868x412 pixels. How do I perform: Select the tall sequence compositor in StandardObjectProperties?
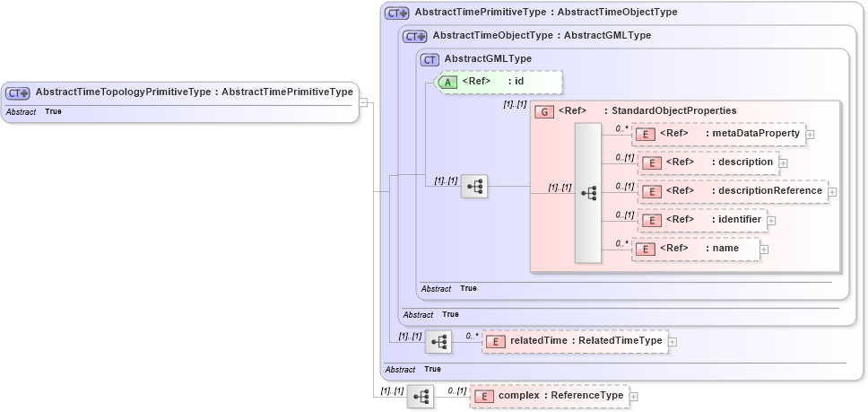pos(588,193)
